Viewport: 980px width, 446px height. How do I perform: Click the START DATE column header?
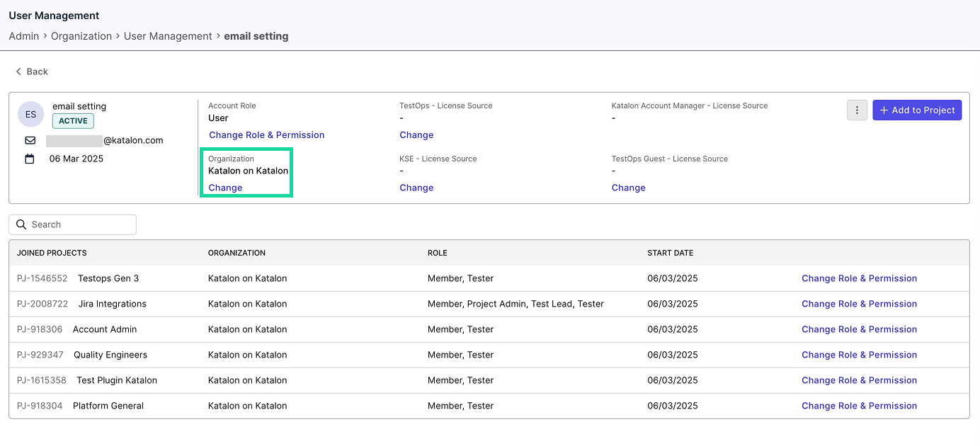[x=671, y=253]
